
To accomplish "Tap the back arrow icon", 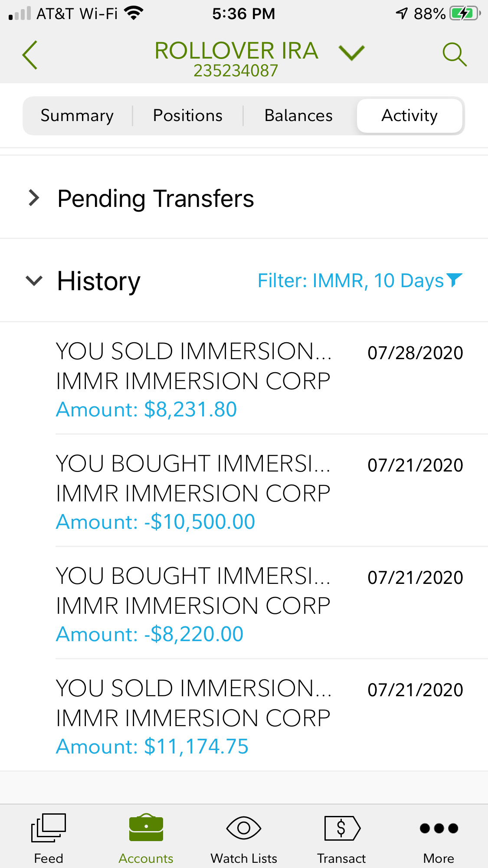I will tap(29, 55).
